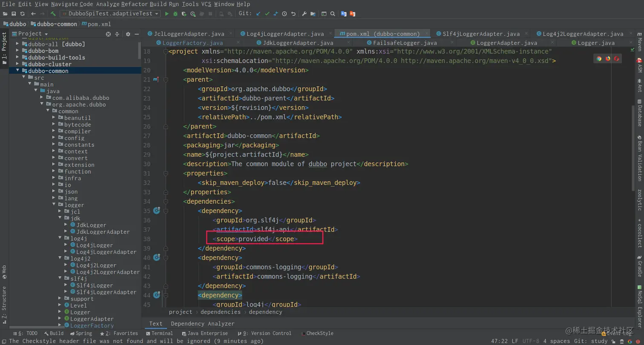Collapse the dubbo-common module node
Screen dimensions: 644x345
coord(18,71)
